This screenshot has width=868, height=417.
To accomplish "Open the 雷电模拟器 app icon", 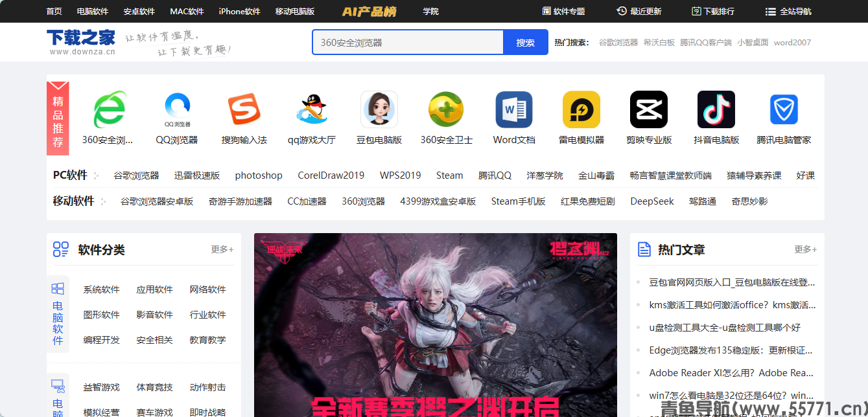I will [581, 109].
